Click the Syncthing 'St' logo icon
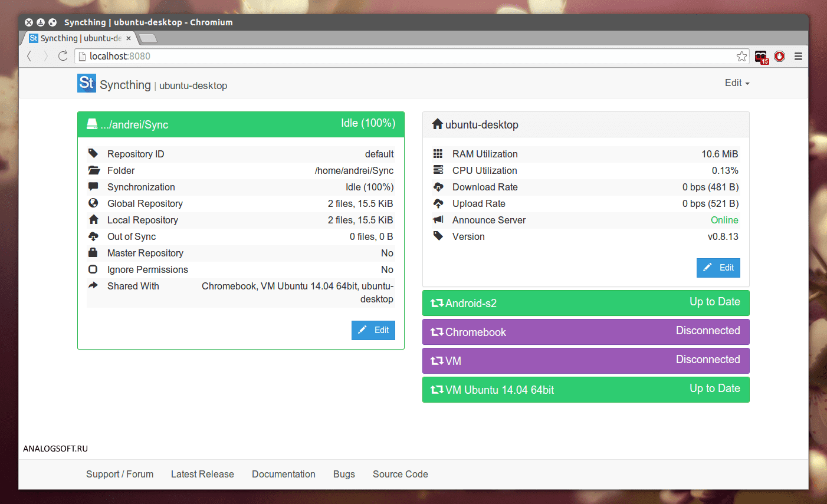 (x=86, y=83)
